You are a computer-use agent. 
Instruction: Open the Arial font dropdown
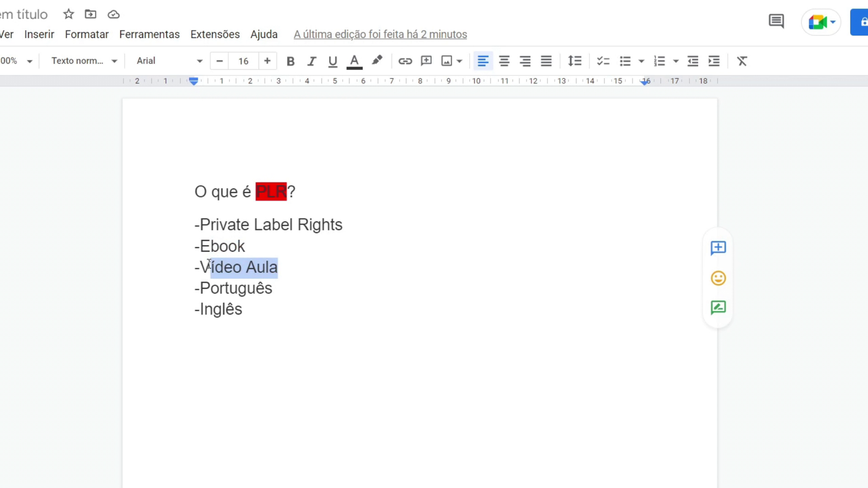pyautogui.click(x=169, y=61)
